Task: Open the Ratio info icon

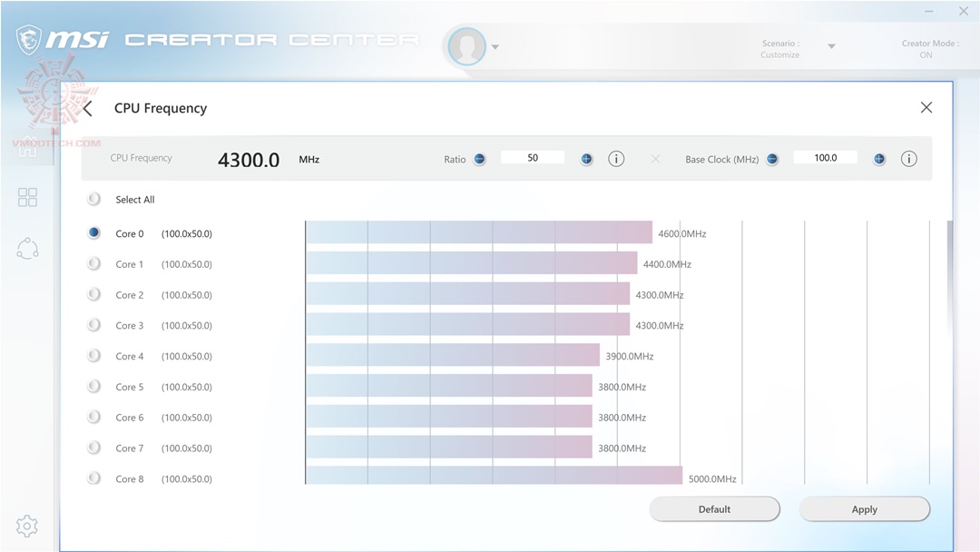Action: pyautogui.click(x=616, y=159)
